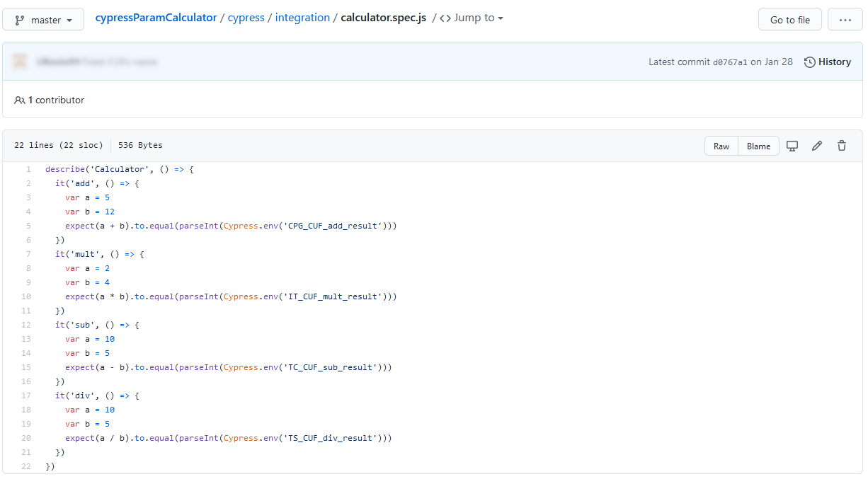This screenshot has height=479, width=868.
Task: Open the file in GitHub Desktop icon
Action: point(792,146)
